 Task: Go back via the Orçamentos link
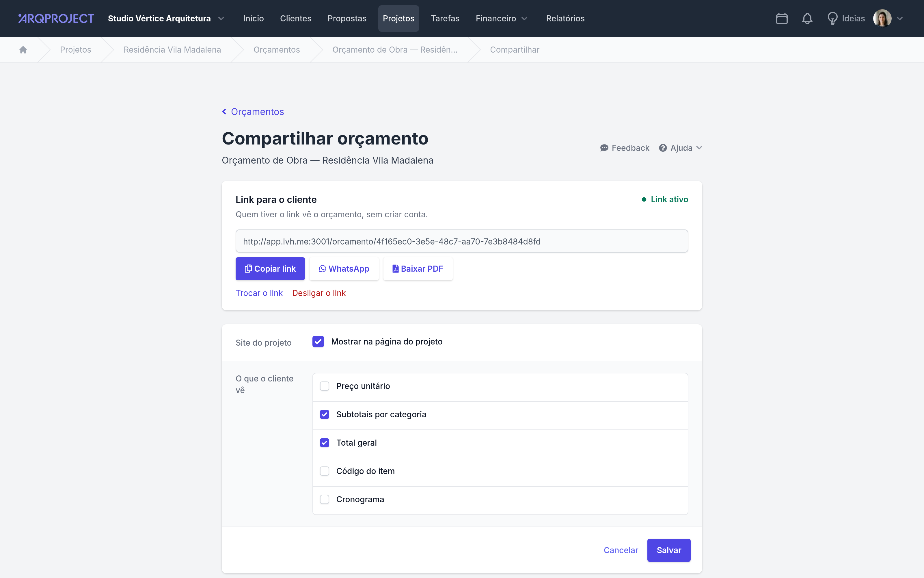coord(257,112)
